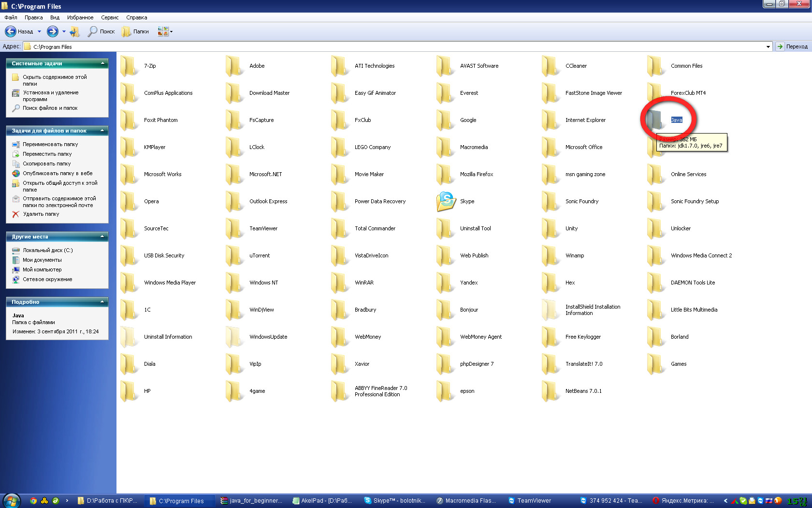The width and height of the screenshot is (812, 508).
Task: Select the WinRAR folder icon
Action: [340, 283]
